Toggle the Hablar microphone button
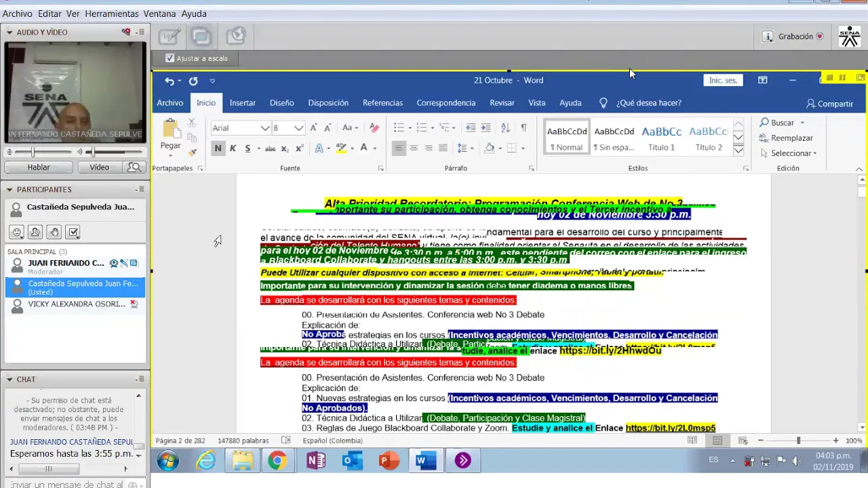Image resolution: width=868 pixels, height=488 pixels. tap(38, 167)
